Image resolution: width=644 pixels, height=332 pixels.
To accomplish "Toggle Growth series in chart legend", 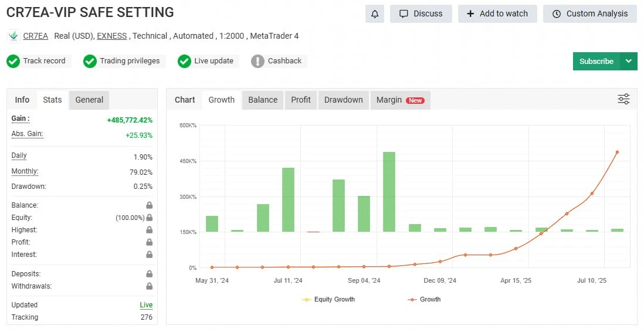I will [424, 299].
